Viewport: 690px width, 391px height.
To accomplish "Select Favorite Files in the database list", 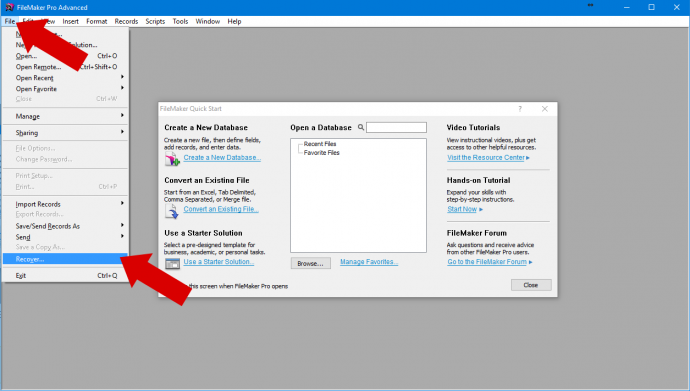I will (x=322, y=153).
